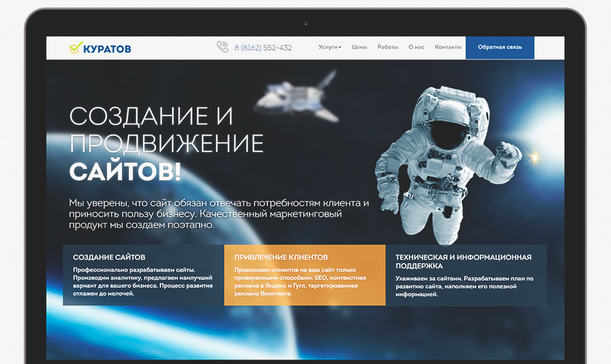Click text Ухаживаем за сайтами
611x364 pixels.
(x=429, y=278)
